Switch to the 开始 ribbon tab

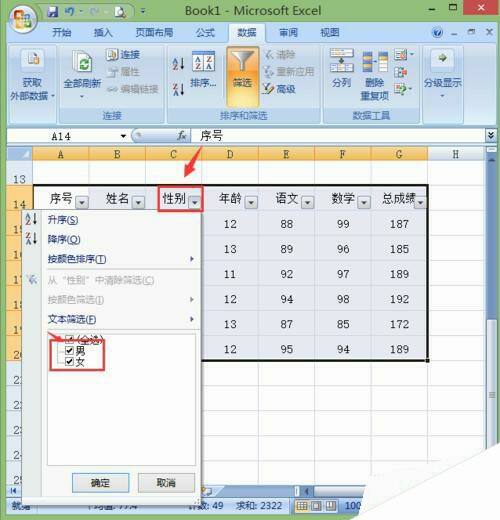[x=61, y=32]
